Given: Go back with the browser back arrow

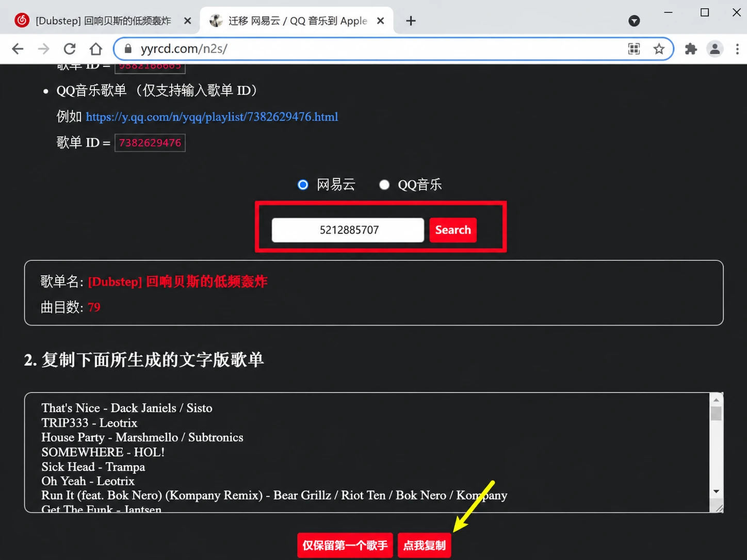Looking at the screenshot, I should tap(18, 49).
